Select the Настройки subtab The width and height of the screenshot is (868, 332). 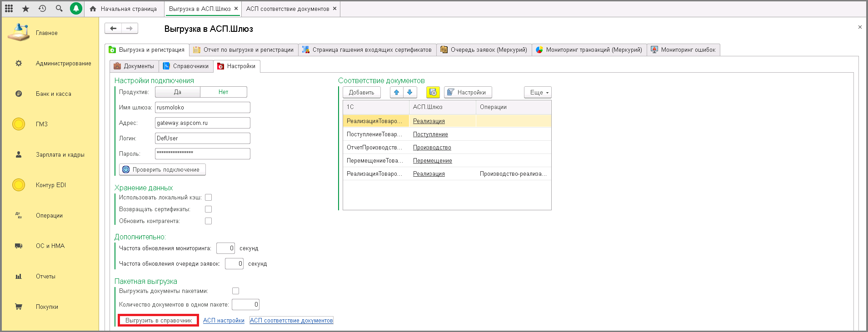pos(237,66)
